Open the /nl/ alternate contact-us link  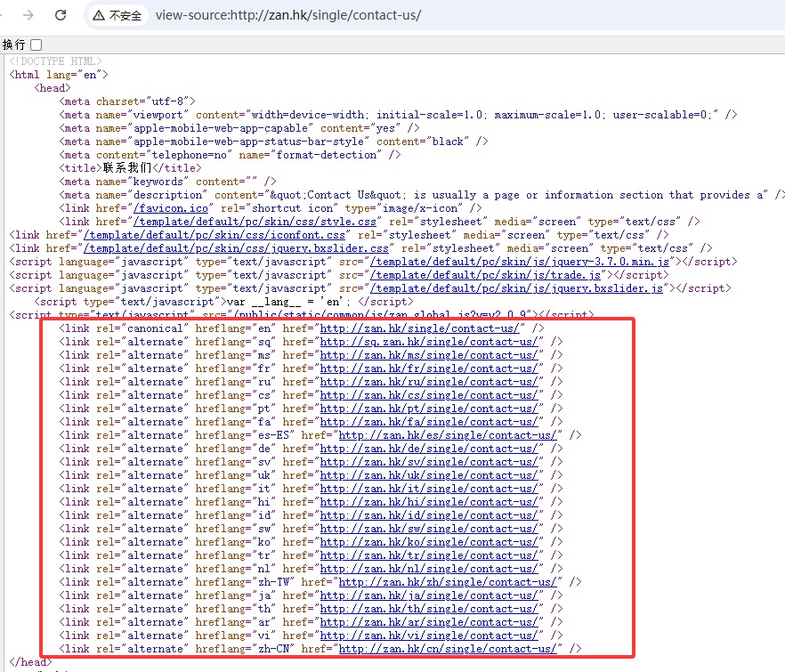429,569
